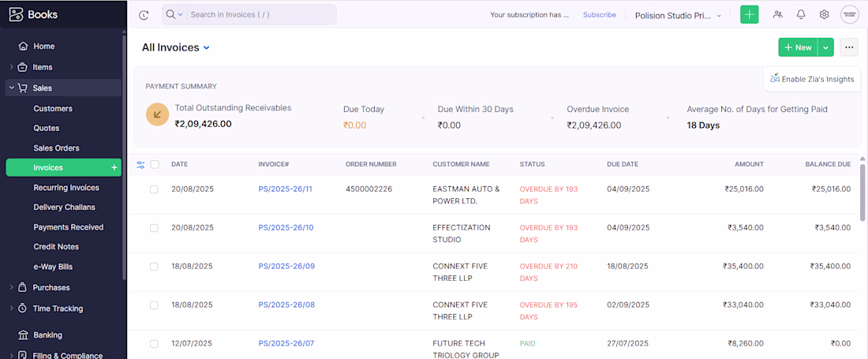The height and width of the screenshot is (359, 868).
Task: Sort by the AMOUNT column header
Action: click(749, 164)
